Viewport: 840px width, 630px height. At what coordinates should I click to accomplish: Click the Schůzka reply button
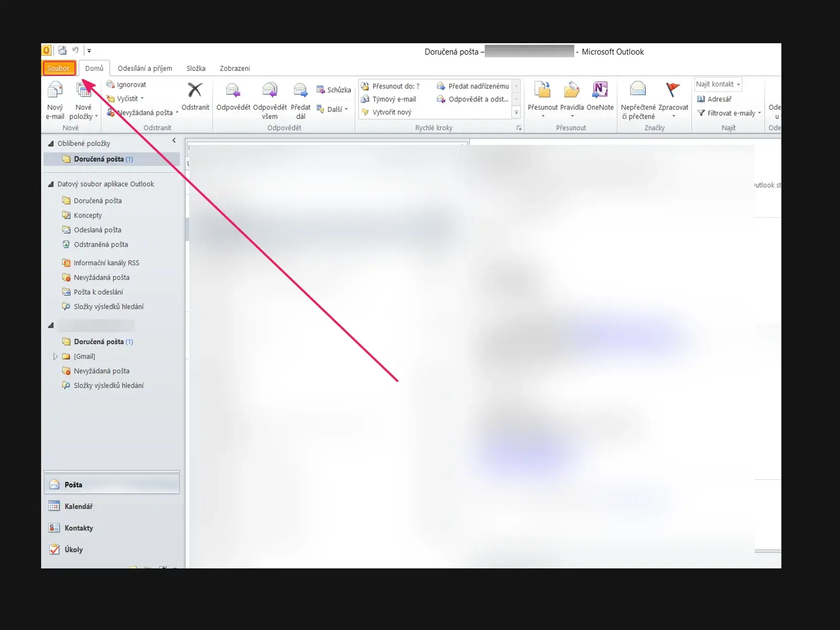coord(333,90)
